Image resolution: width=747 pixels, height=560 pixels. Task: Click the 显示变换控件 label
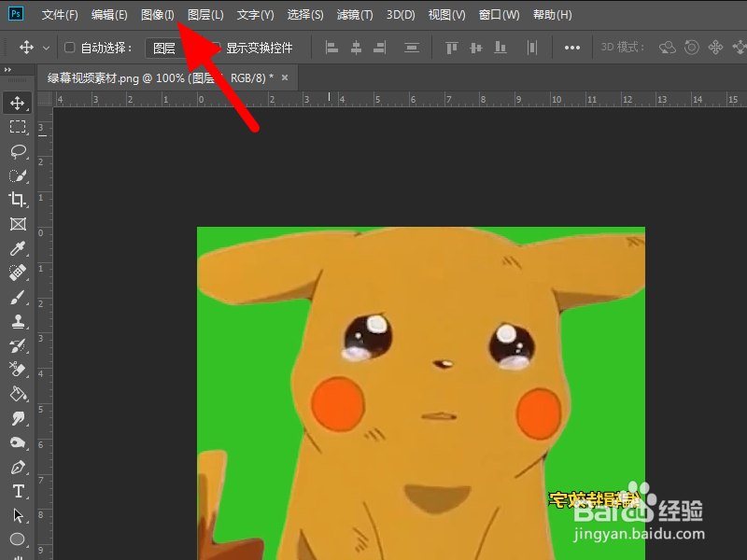click(260, 48)
